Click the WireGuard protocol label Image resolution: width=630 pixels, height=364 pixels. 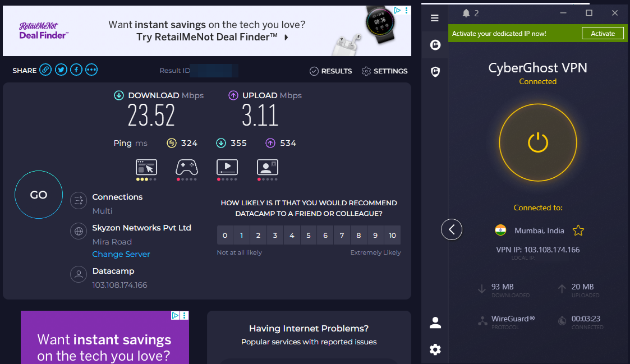(x=513, y=319)
